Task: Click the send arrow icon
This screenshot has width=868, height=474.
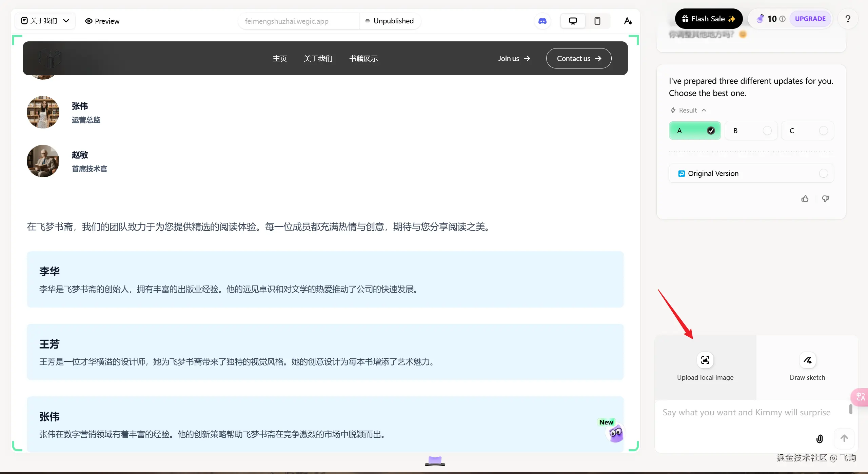Action: pos(844,438)
